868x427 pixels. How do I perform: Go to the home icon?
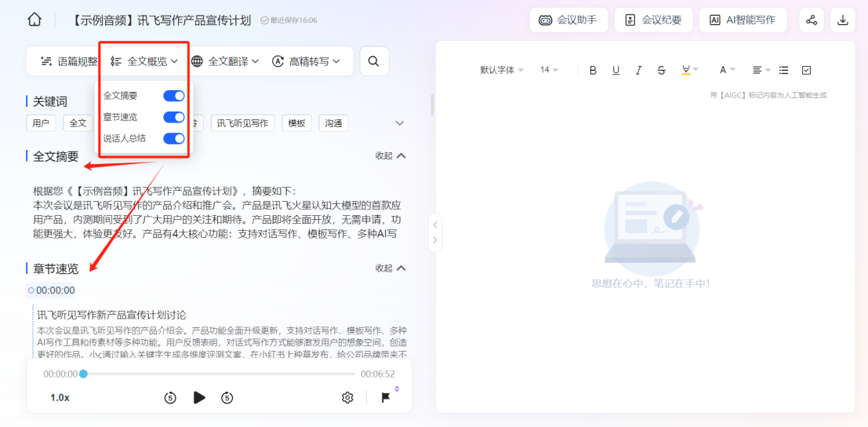pos(35,20)
